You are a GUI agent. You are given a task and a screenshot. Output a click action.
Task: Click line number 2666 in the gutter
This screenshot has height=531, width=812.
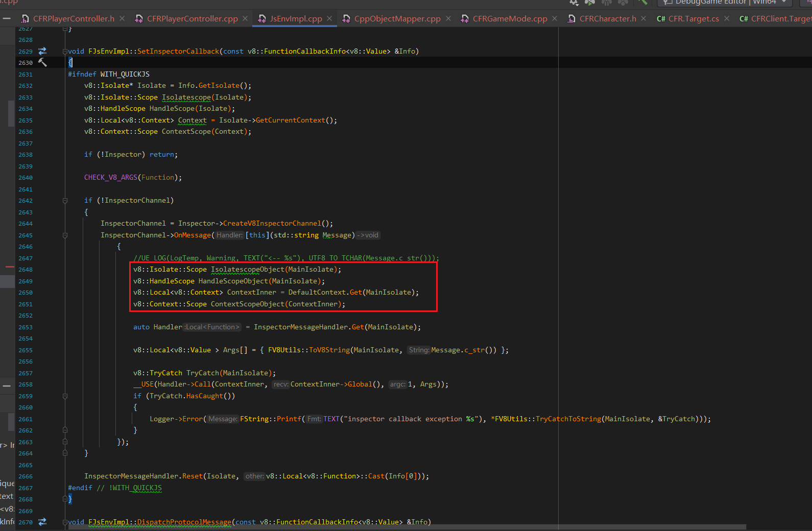coord(25,476)
